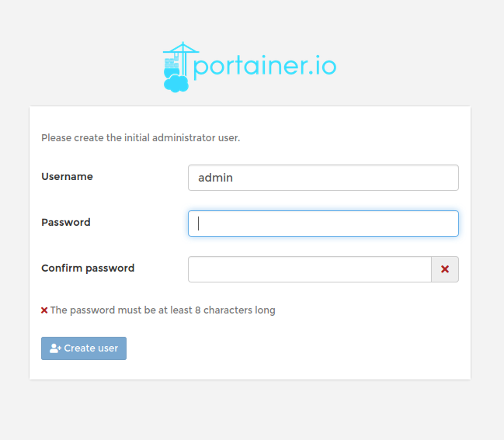The image size is (504, 440).
Task: Click the red X beside Confirm password
Action: point(445,269)
